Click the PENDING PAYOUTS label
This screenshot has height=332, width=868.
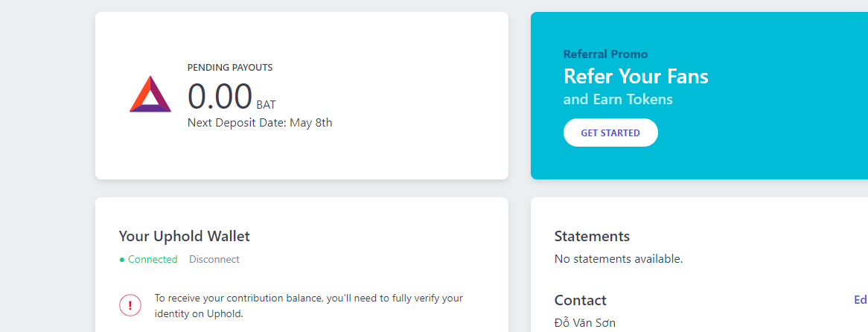(230, 68)
